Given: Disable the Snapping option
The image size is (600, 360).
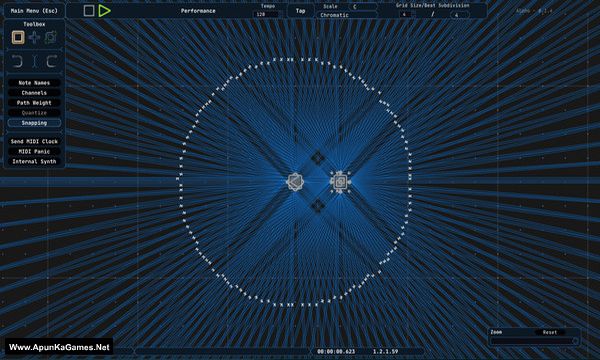Looking at the screenshot, I should [34, 123].
